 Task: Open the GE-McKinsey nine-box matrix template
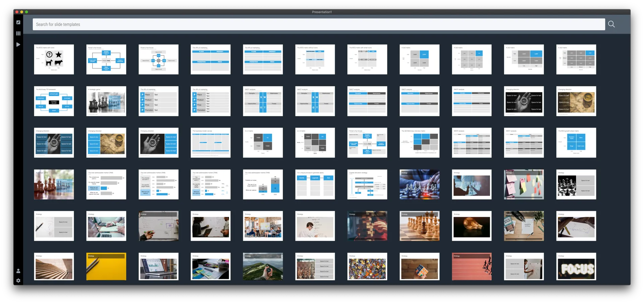pos(420,143)
